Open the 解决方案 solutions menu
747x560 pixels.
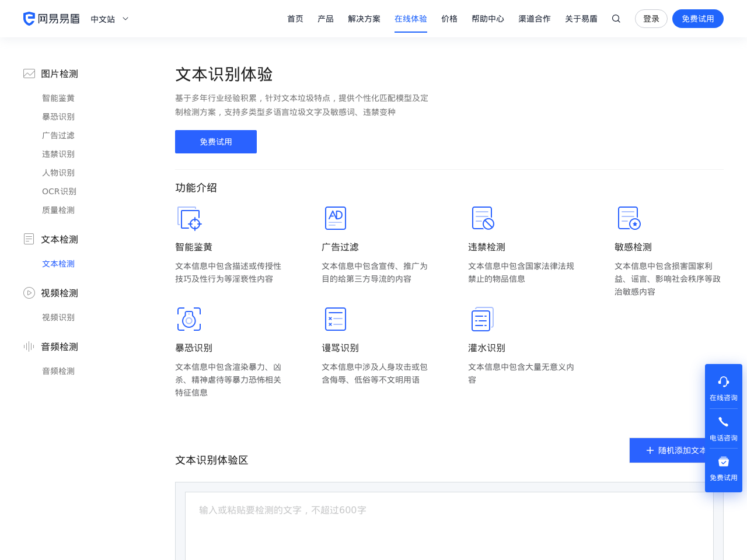(364, 18)
